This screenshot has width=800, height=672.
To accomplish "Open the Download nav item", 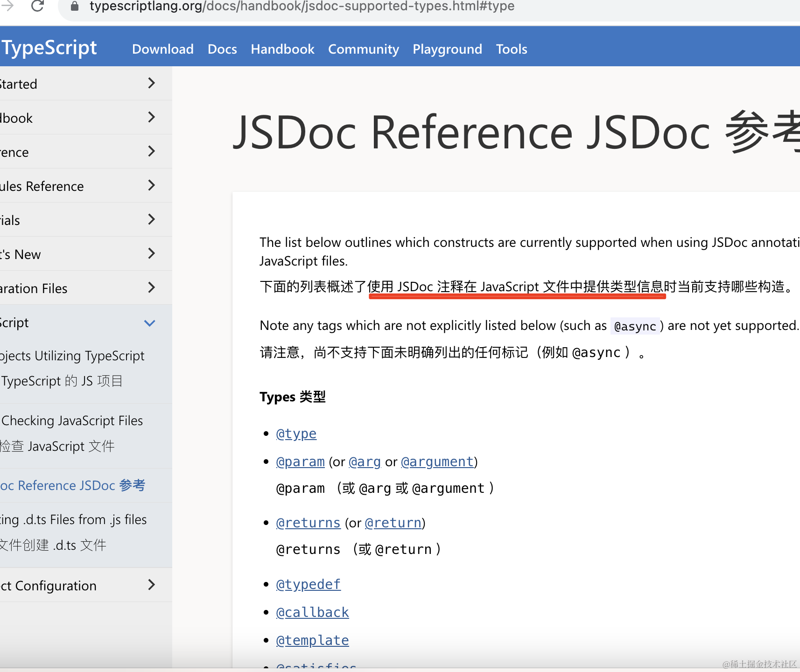I will pos(162,49).
